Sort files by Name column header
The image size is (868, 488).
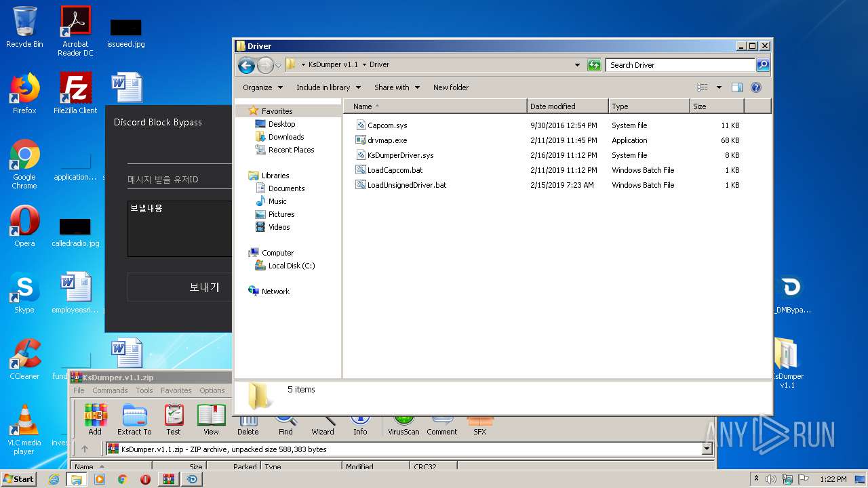pos(435,106)
